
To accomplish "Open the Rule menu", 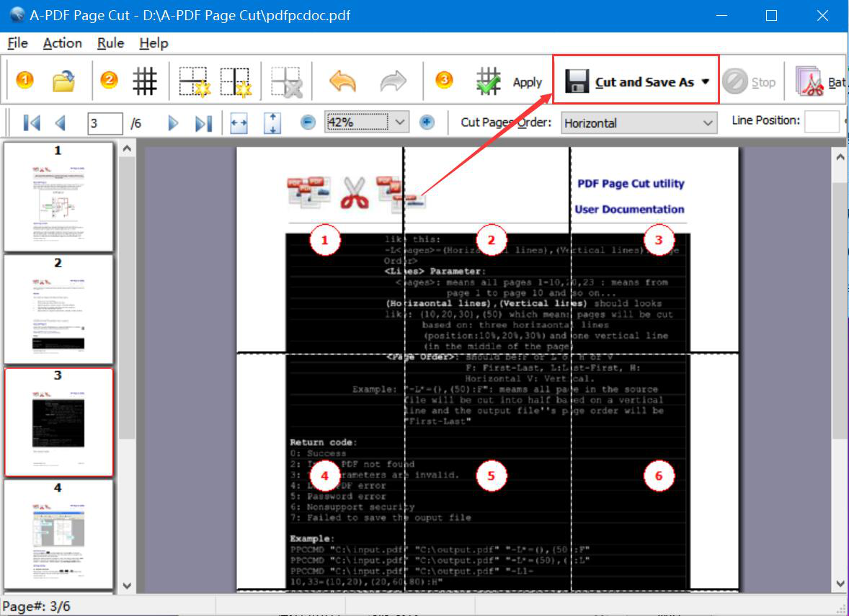I will click(x=110, y=43).
